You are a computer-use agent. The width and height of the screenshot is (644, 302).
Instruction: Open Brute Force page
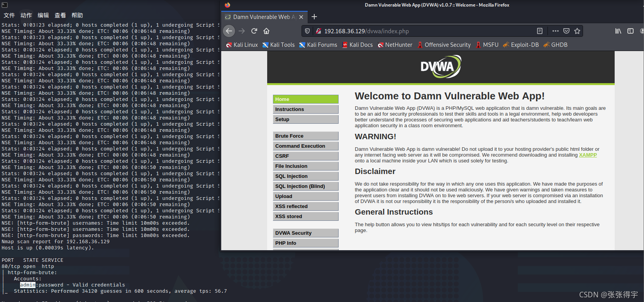point(306,136)
